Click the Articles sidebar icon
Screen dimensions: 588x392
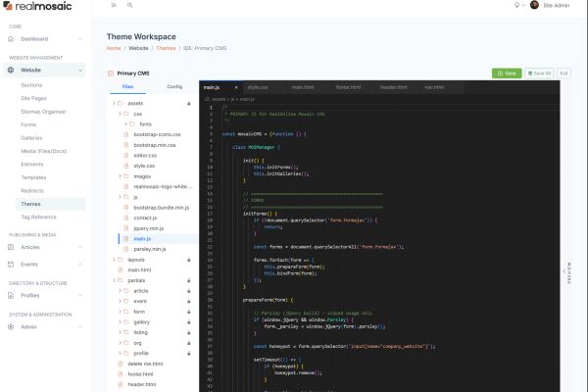point(11,247)
